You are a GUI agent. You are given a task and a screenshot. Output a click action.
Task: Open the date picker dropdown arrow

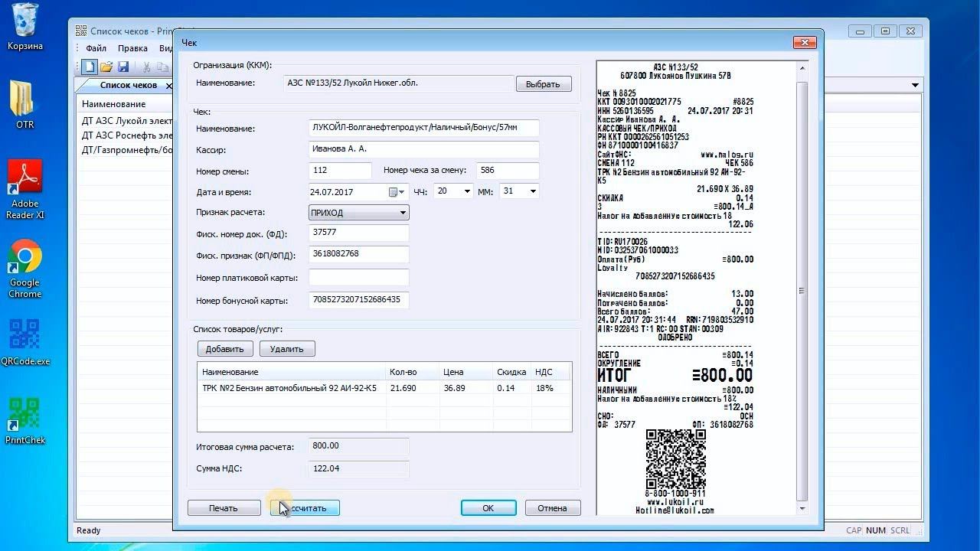[x=402, y=192]
